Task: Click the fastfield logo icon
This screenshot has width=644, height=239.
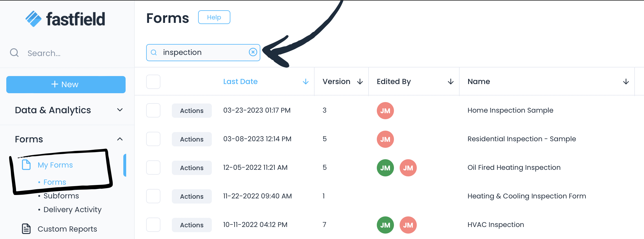Action: 34,19
